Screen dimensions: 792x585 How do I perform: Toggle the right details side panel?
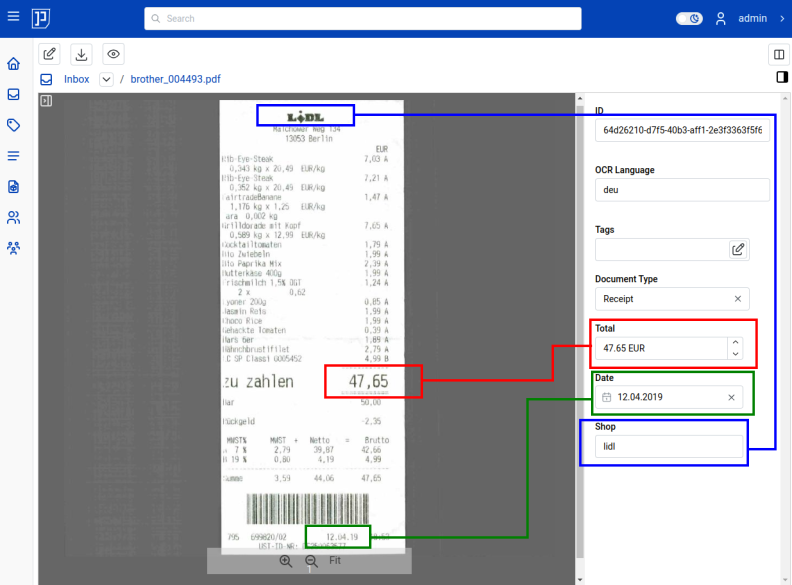pos(780,77)
